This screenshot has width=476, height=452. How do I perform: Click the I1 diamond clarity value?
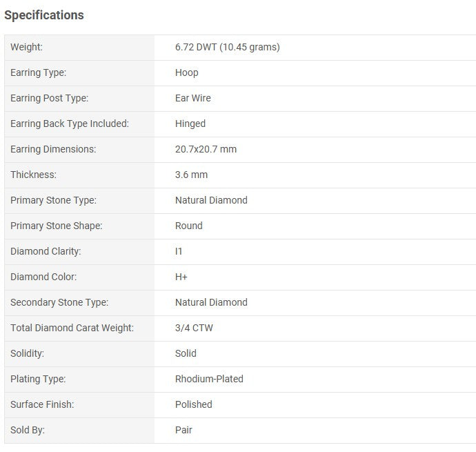(x=179, y=251)
